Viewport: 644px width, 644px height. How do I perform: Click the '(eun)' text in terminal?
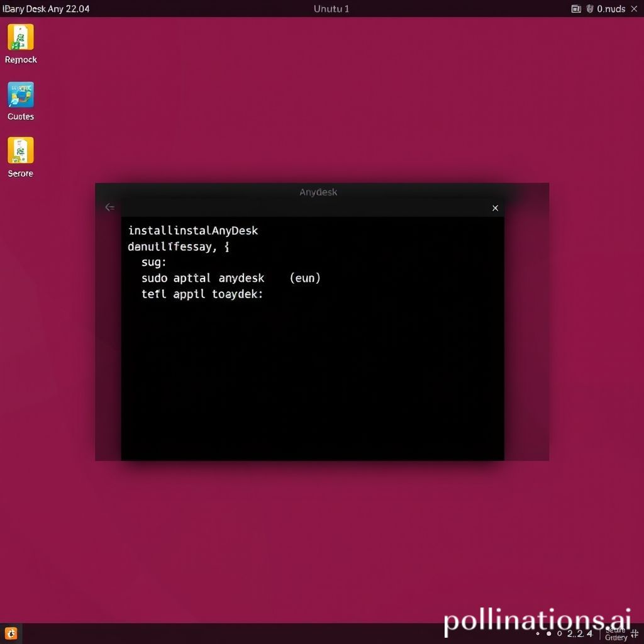(x=305, y=278)
